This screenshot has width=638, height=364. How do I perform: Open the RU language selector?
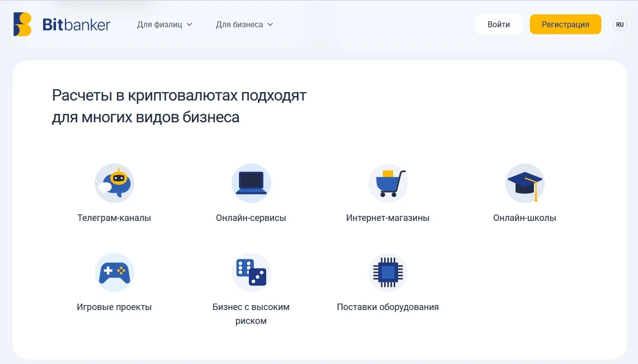click(x=620, y=24)
